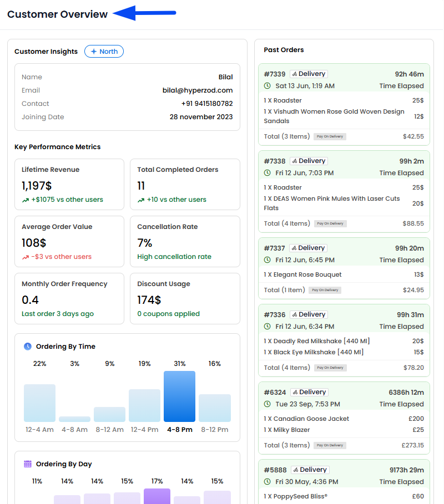The width and height of the screenshot is (444, 504).
Task: Open order number #7337
Action: pyautogui.click(x=274, y=248)
